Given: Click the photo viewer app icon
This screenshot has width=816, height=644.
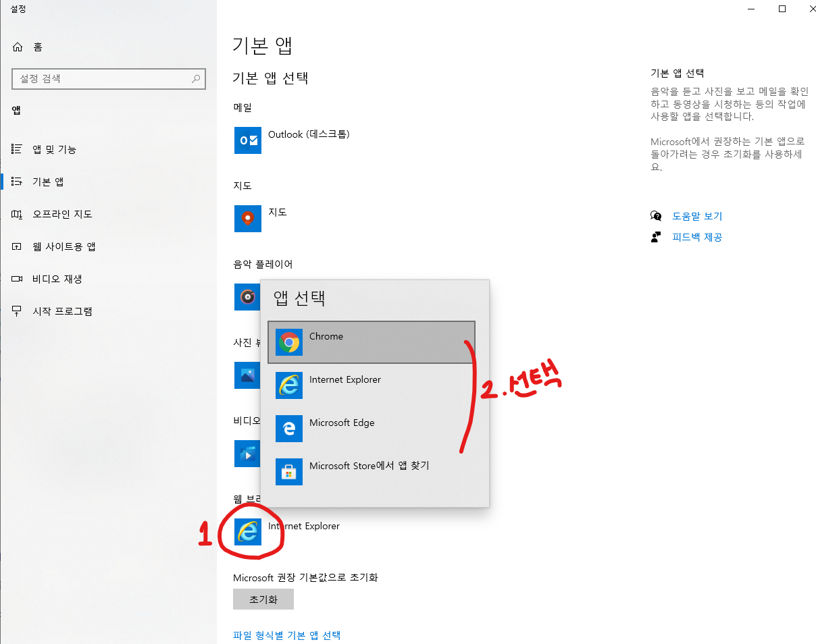Looking at the screenshot, I should (x=247, y=375).
